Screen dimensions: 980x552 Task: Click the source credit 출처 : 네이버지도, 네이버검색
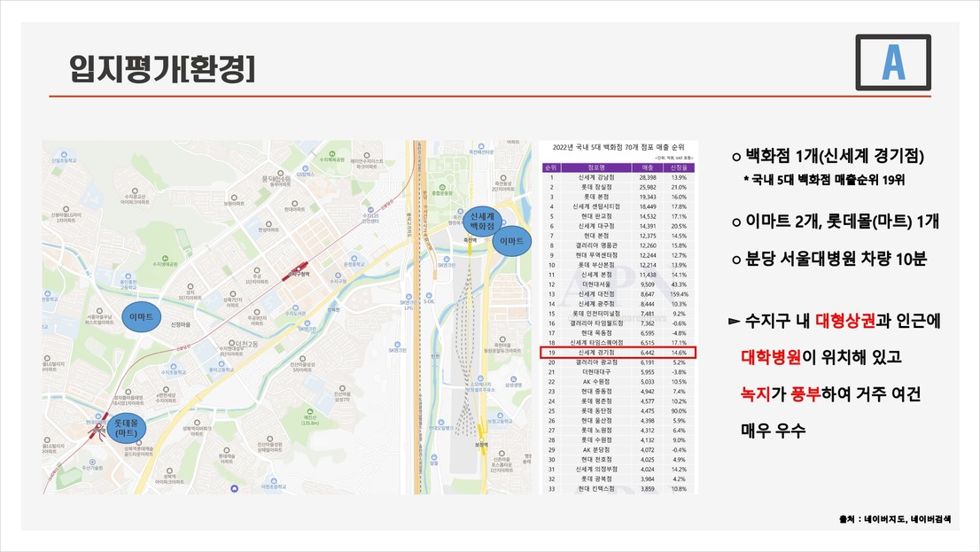pyautogui.click(x=895, y=519)
